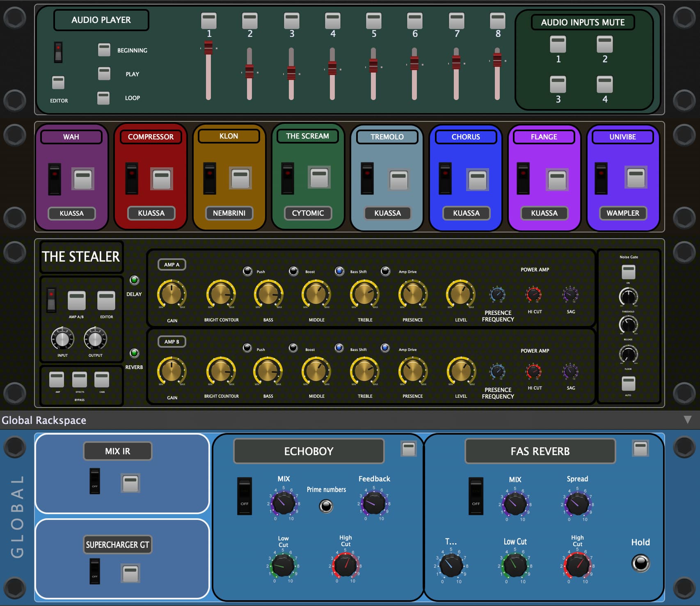Image resolution: width=700 pixels, height=606 pixels.
Task: Open the Audio Player EDITOR button
Action: point(58,82)
